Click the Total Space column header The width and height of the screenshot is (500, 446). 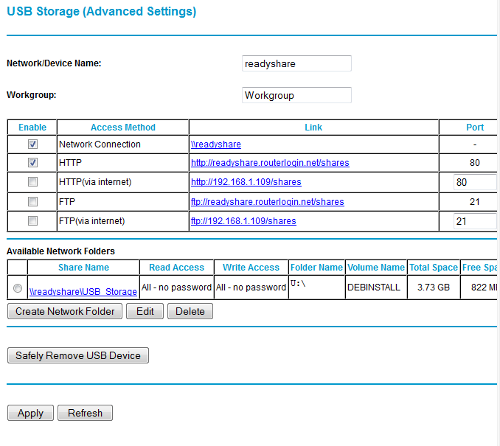tap(434, 267)
